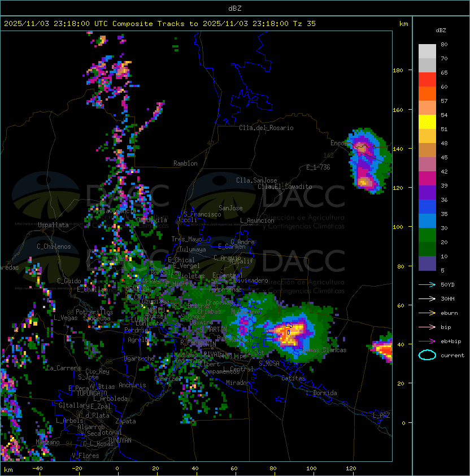The height and width of the screenshot is (476, 470).
Task: Click the Uspallata place label
Action: point(53,225)
